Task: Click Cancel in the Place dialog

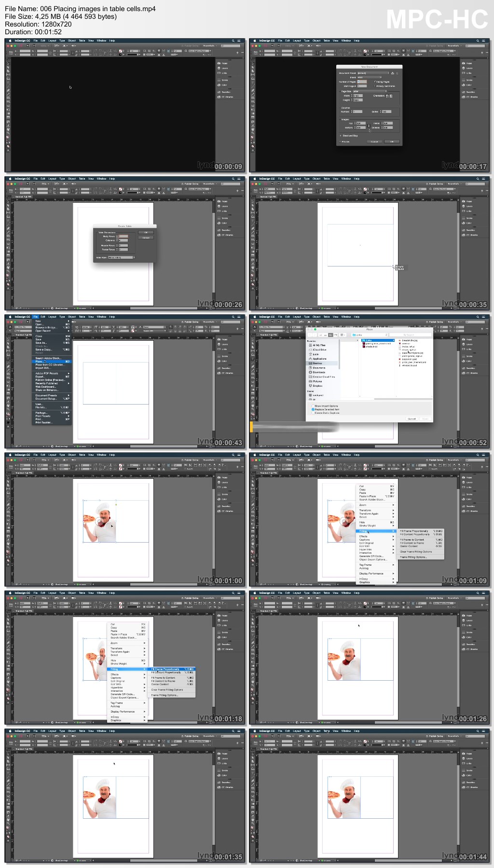Action: click(x=412, y=419)
